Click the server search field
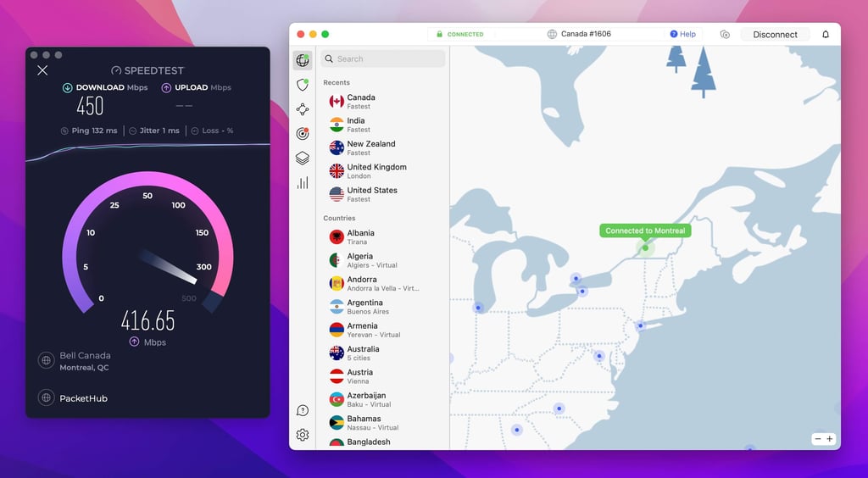868x478 pixels. pos(383,58)
